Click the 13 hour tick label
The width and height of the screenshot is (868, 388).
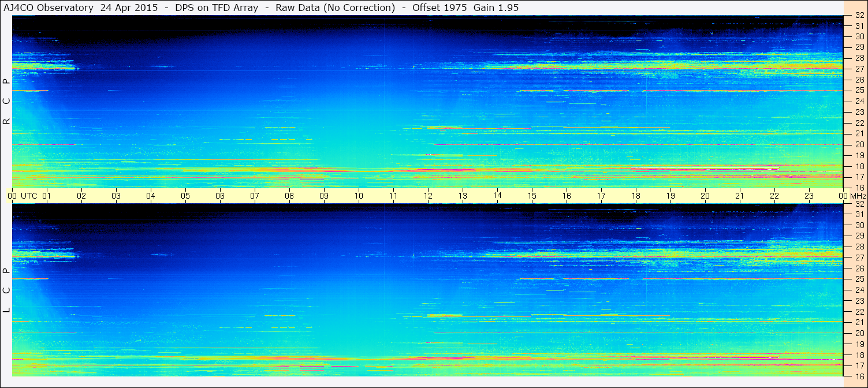click(463, 196)
